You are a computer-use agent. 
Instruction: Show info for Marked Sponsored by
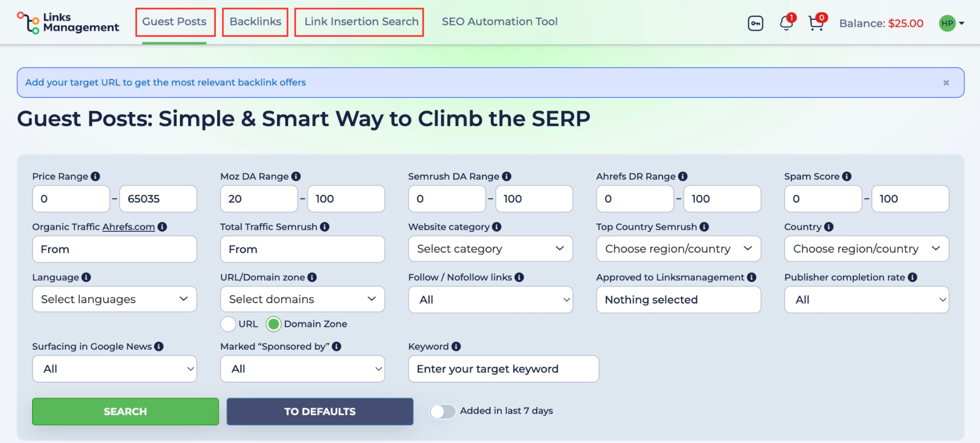point(337,346)
